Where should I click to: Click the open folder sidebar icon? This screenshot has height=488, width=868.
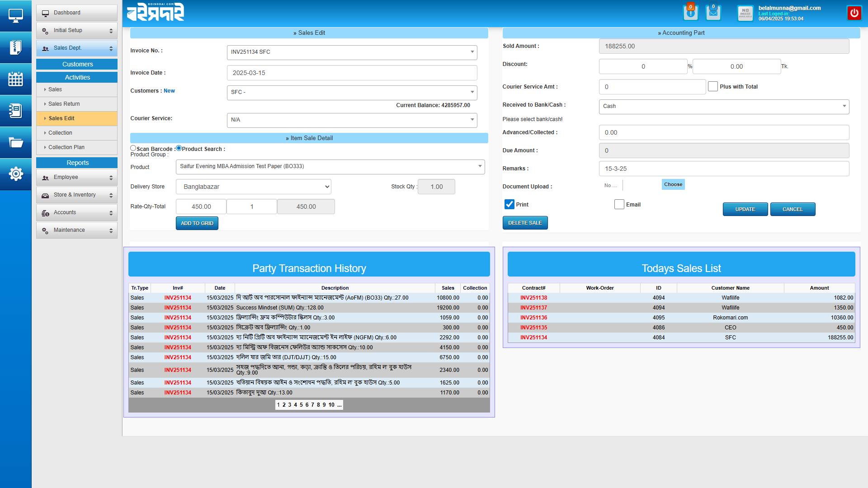click(15, 143)
